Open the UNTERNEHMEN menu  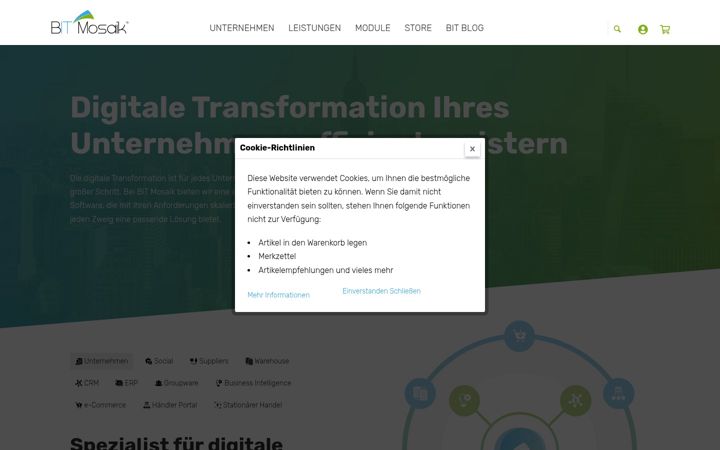tap(242, 28)
